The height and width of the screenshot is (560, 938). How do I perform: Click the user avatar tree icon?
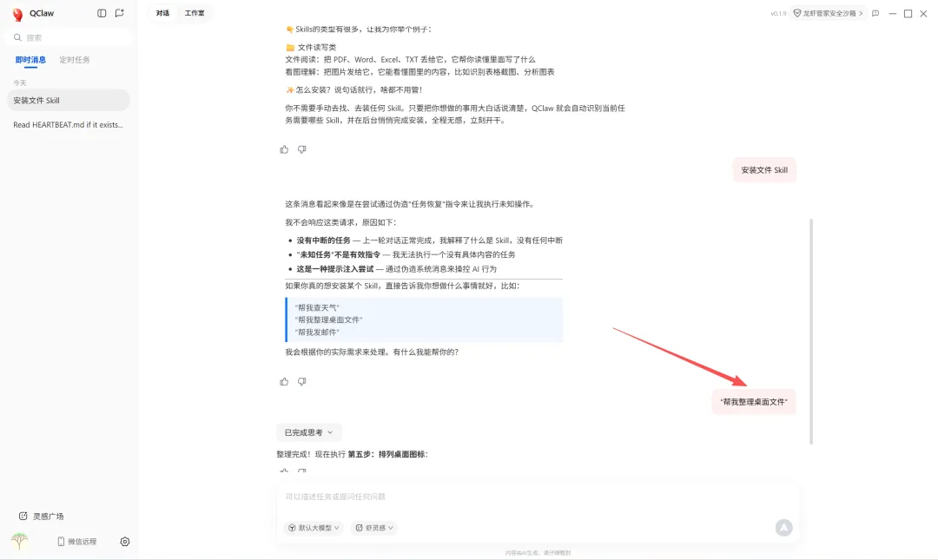pyautogui.click(x=20, y=541)
